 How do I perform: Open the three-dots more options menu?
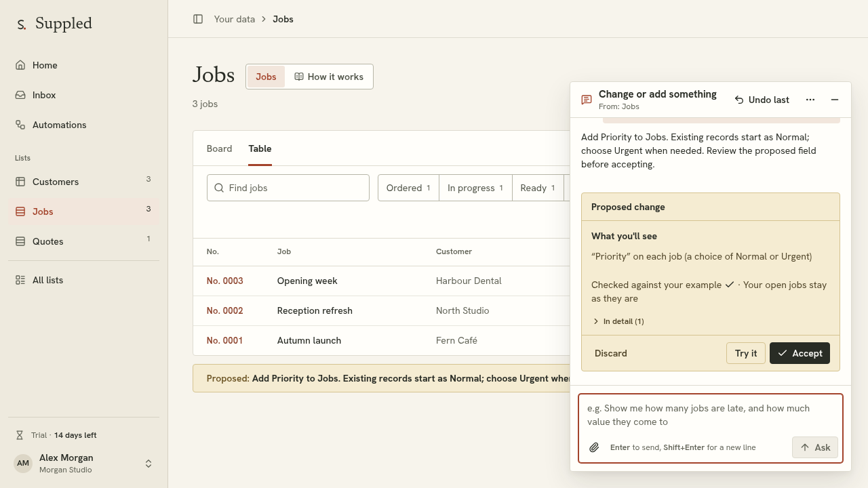tap(810, 100)
